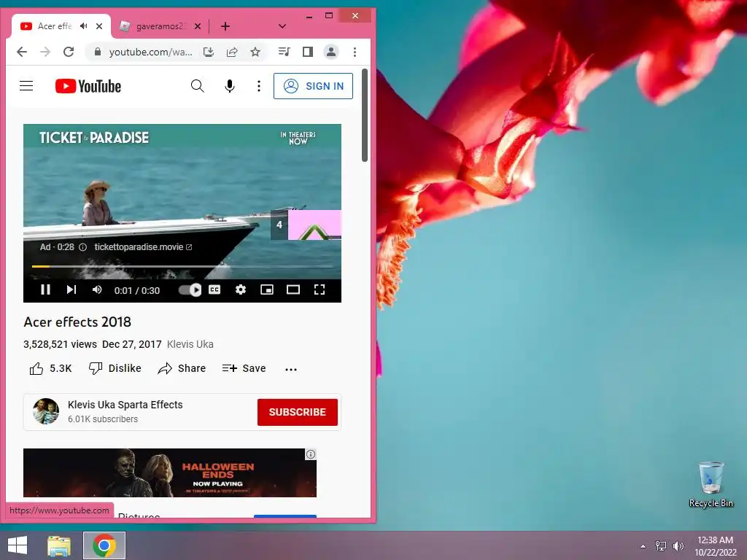Switch to the gaveramos tab
This screenshot has width=747, height=560.
click(x=160, y=26)
